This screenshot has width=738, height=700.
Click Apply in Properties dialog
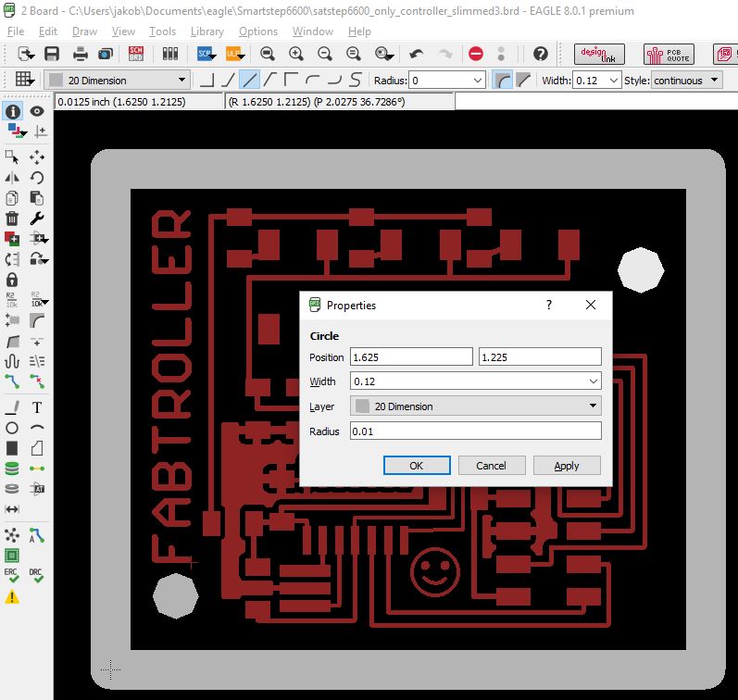tap(567, 466)
